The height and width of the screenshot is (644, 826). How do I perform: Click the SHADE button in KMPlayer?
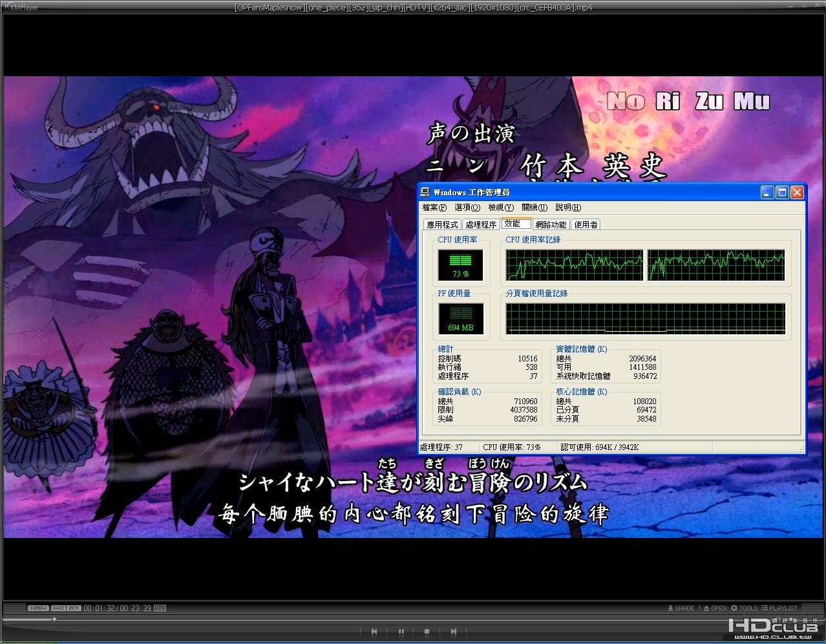pos(681,608)
